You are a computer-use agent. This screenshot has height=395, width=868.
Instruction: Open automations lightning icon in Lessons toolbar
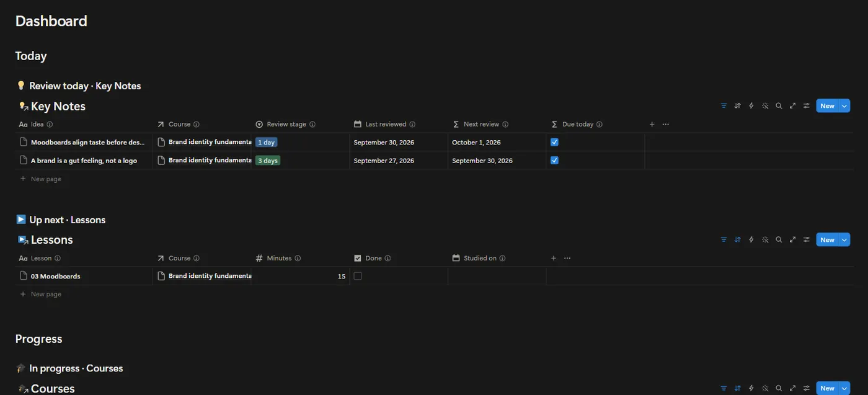751,240
